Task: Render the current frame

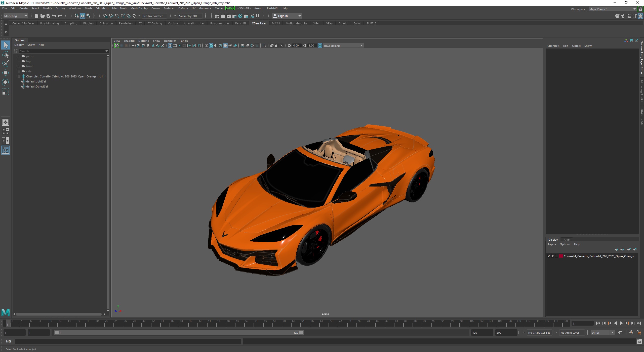Action: (x=223, y=16)
